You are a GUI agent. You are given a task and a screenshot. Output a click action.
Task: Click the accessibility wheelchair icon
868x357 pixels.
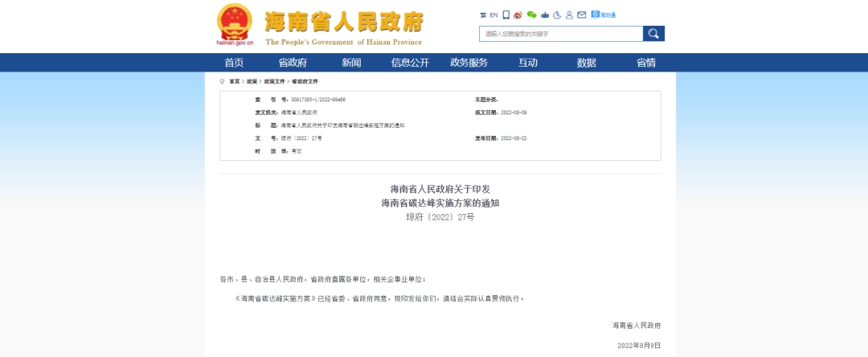click(557, 14)
